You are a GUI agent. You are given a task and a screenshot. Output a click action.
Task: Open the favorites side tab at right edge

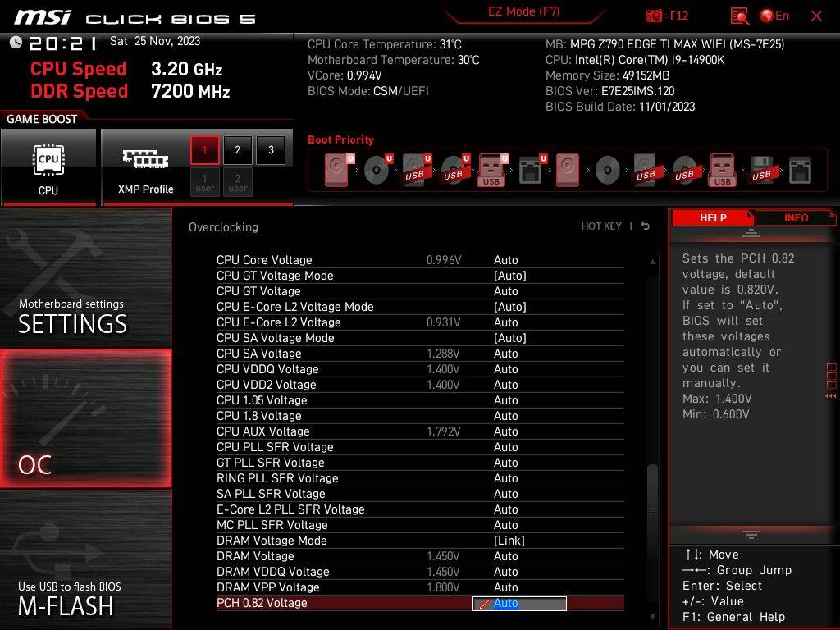(831, 380)
